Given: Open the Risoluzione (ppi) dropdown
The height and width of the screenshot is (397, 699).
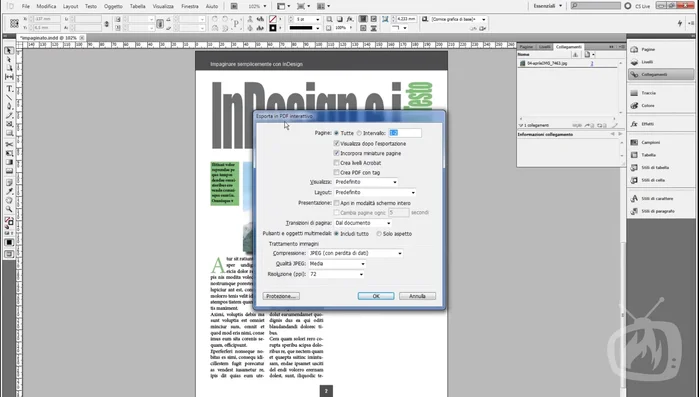Looking at the screenshot, I should click(x=337, y=274).
